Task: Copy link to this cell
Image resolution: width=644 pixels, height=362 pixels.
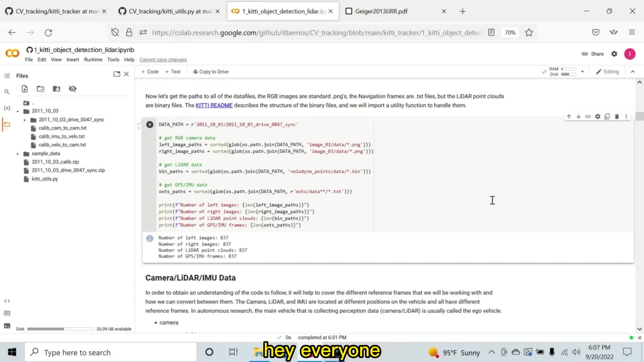Action: tap(588, 117)
